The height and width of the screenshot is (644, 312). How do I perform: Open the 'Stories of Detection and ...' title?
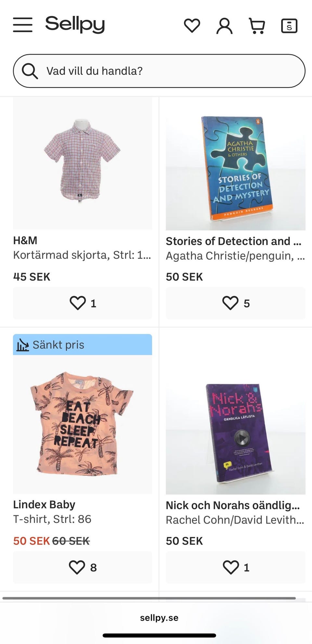click(x=233, y=241)
